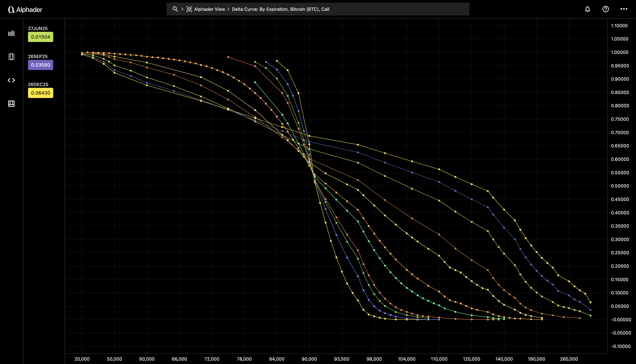636x364 pixels.
Task: Select the dashed column layout sidebar icon
Action: (x=11, y=57)
